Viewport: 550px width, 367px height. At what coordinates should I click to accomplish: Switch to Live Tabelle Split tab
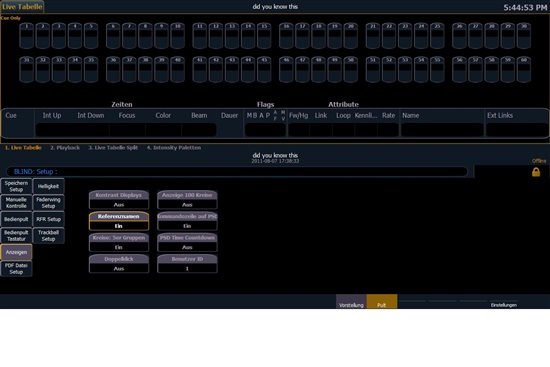(x=113, y=148)
